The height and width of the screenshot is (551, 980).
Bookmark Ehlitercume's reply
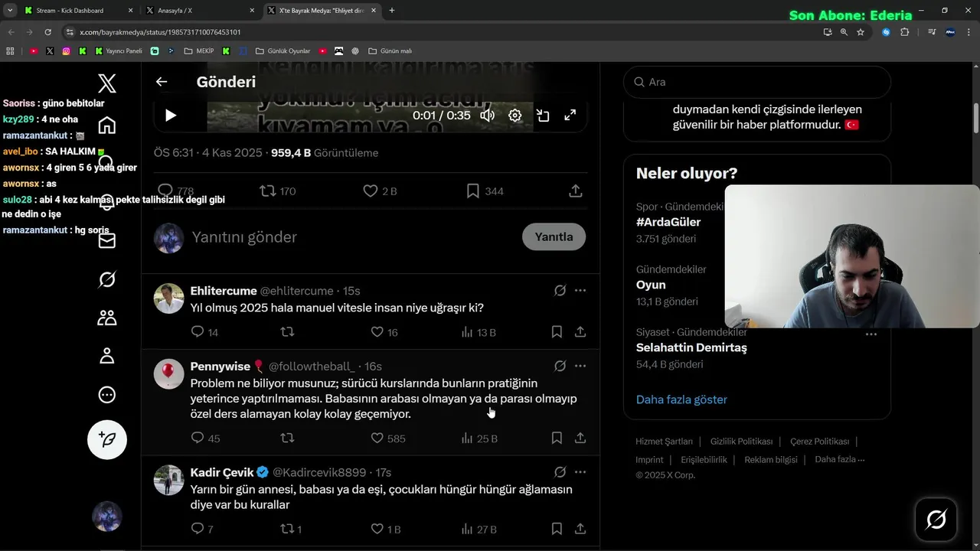click(557, 332)
